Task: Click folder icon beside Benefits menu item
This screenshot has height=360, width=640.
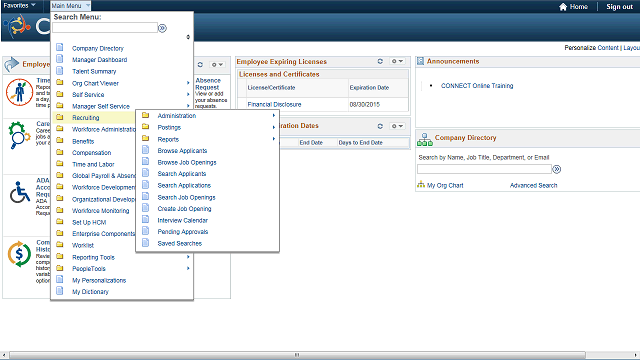Action: tap(60, 141)
